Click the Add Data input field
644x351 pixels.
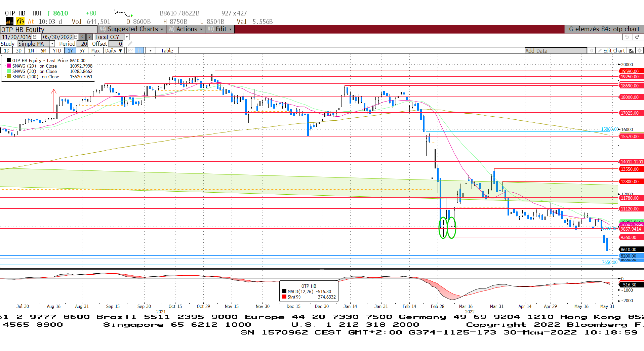556,51
